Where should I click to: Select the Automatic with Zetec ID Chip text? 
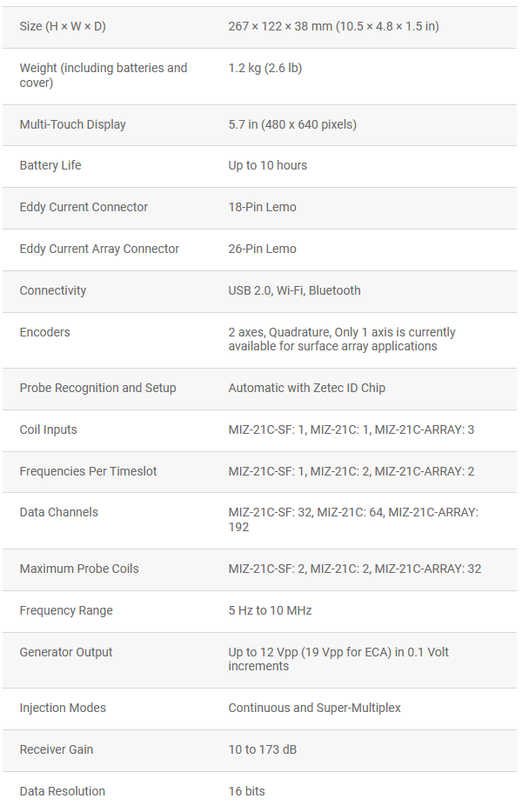tap(306, 388)
